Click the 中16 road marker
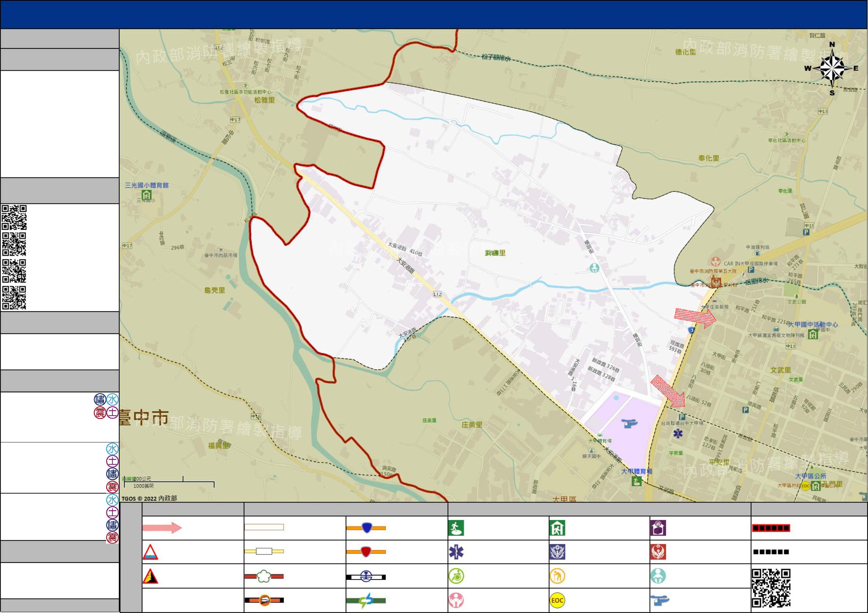 click(x=256, y=417)
